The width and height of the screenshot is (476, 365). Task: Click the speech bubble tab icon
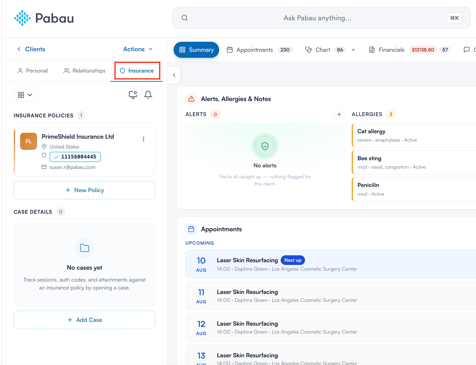pyautogui.click(x=467, y=50)
